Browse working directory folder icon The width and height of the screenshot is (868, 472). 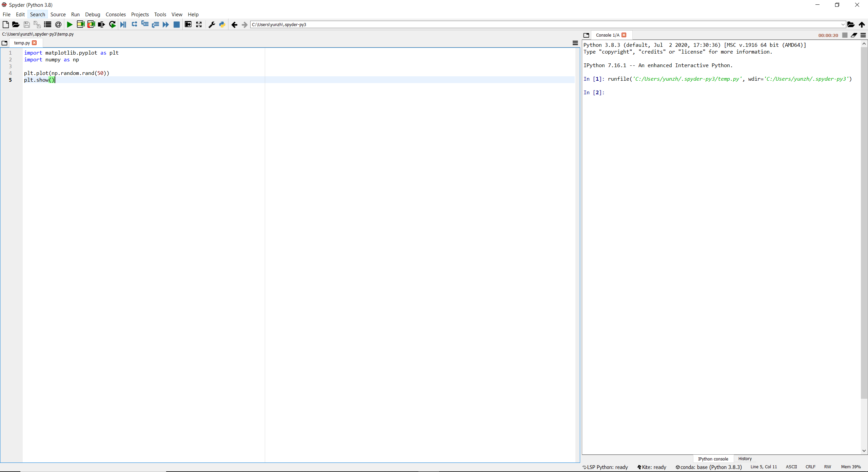click(x=851, y=24)
